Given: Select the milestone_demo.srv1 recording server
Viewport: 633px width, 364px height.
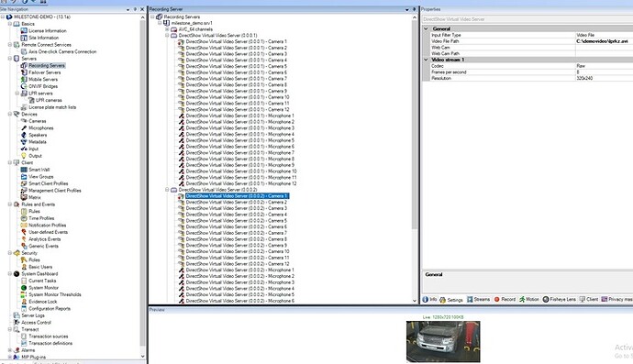Looking at the screenshot, I should point(192,23).
